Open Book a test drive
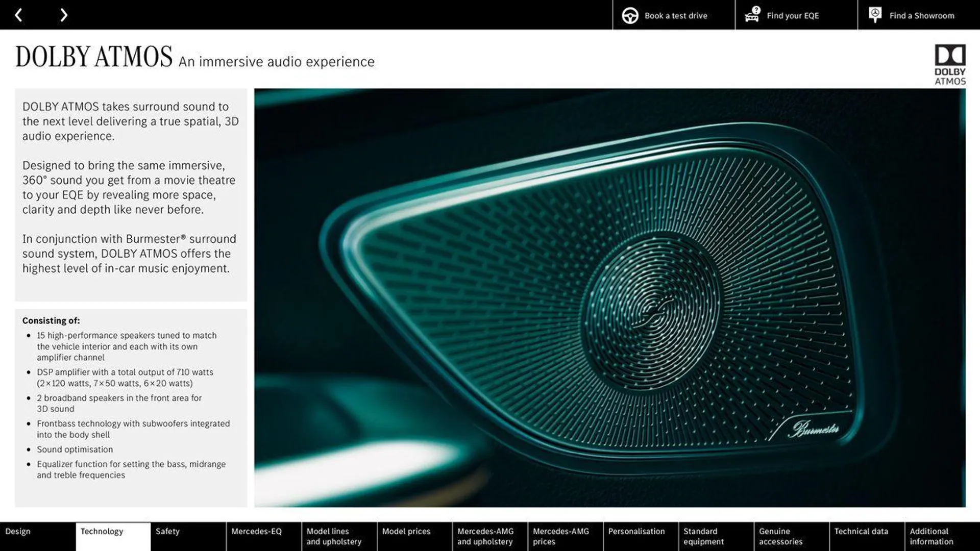This screenshot has height=551, width=980. (x=674, y=15)
